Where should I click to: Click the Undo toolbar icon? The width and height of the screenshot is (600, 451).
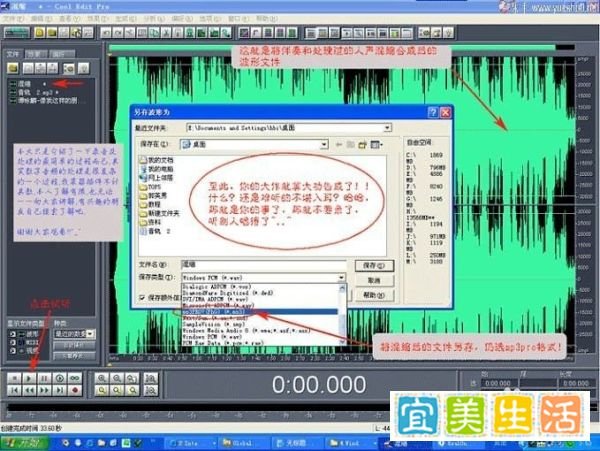tap(106, 33)
